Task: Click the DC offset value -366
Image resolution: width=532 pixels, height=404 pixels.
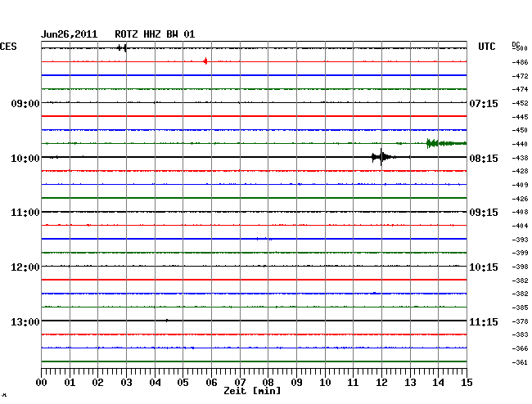Action: (520, 348)
